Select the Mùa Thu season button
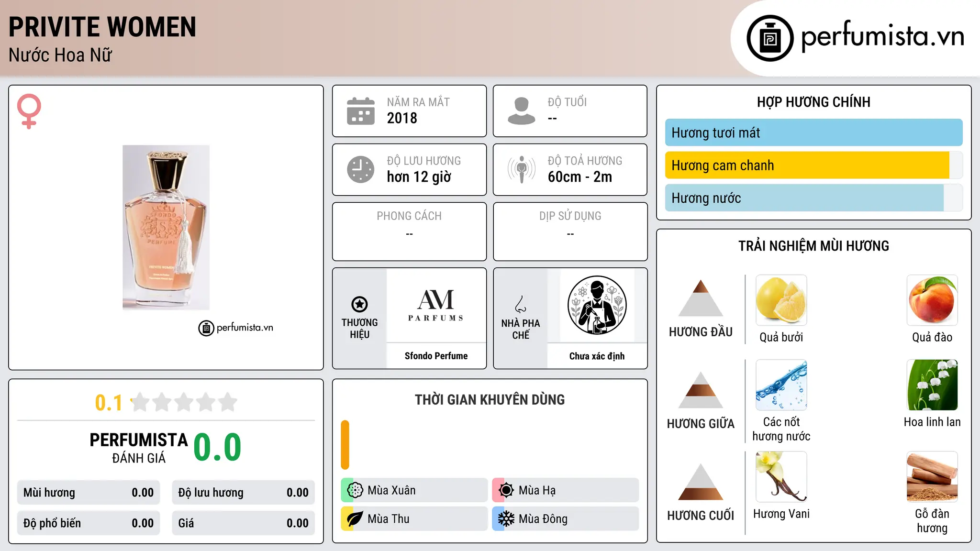This screenshot has height=551, width=980. tap(414, 519)
